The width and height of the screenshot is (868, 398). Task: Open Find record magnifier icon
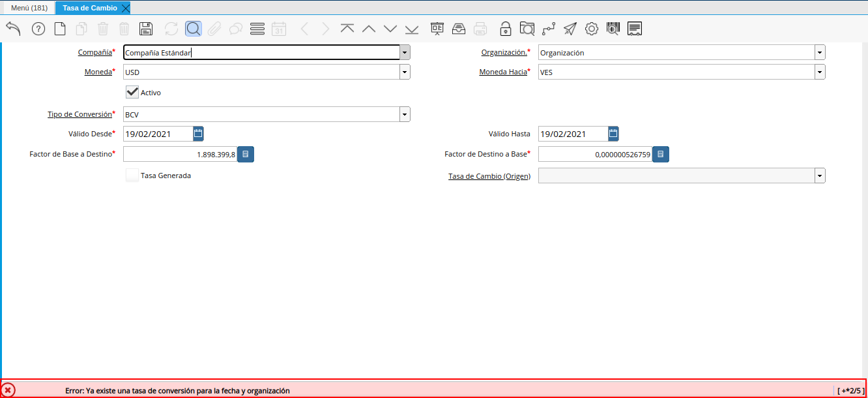193,29
